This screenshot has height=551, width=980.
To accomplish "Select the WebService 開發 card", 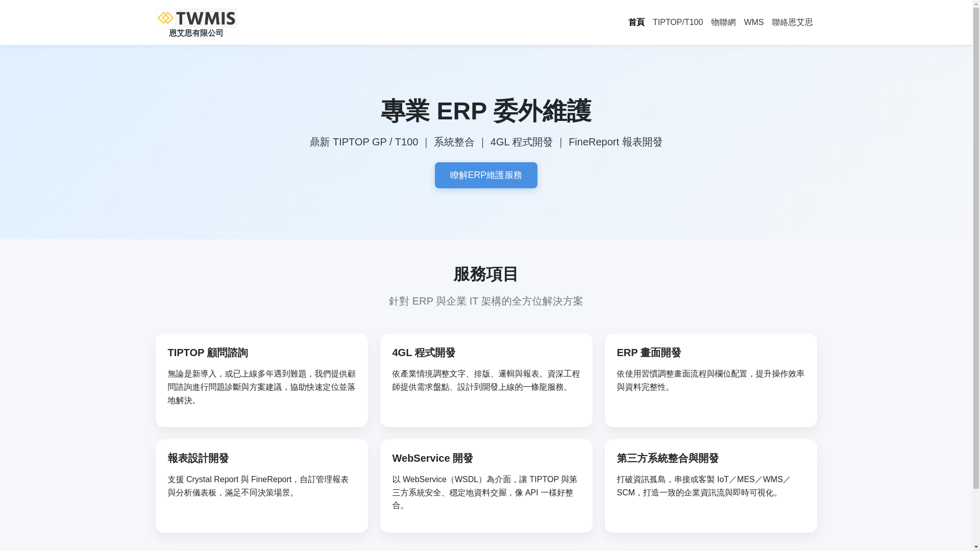I will point(486,486).
